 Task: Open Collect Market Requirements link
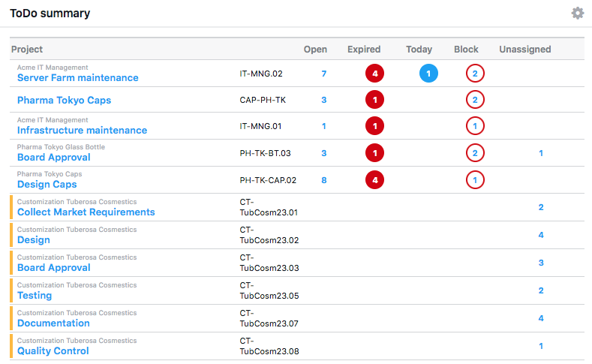pyautogui.click(x=86, y=212)
